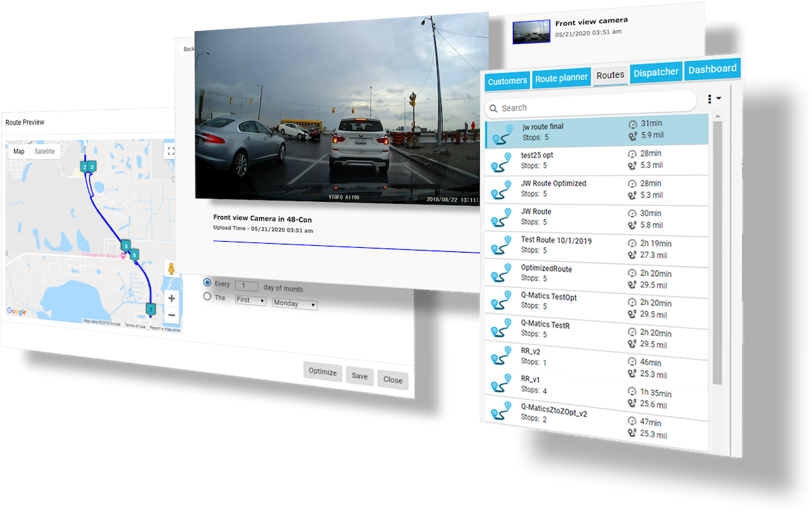Open the Route planner tab
This screenshot has width=812, height=514.
561,79
